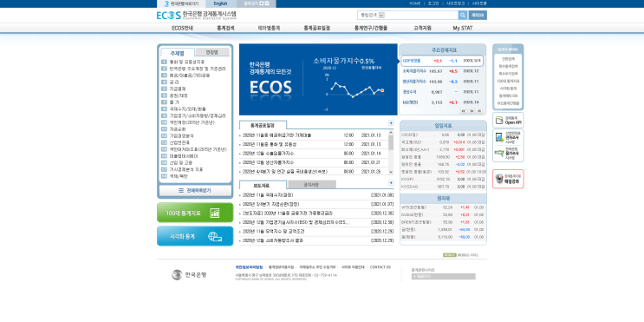Click the green MOBILE service badge
Viewport: 644px width, 322px height.
pyautogui.click(x=450, y=255)
